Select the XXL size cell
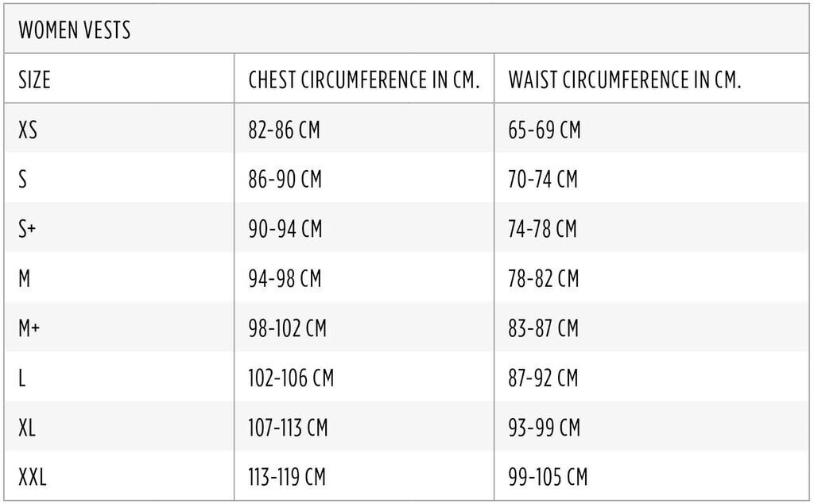The width and height of the screenshot is (814, 504). click(x=33, y=478)
